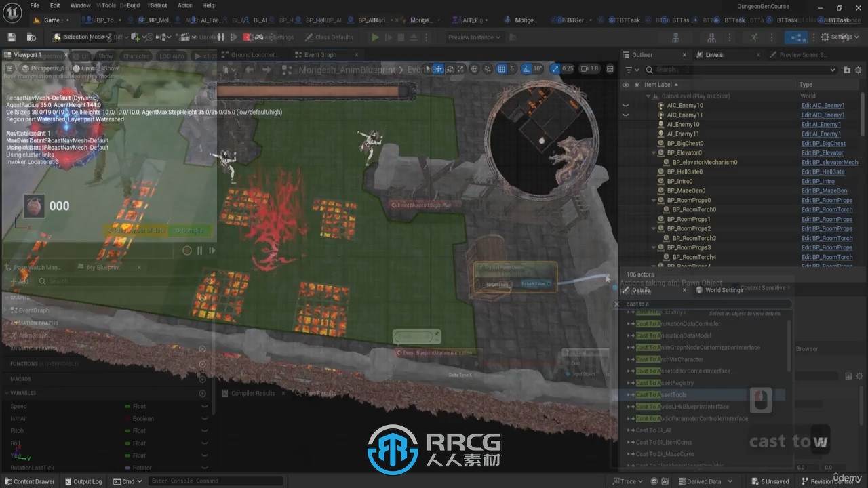Open the Content Drawer

[29, 481]
